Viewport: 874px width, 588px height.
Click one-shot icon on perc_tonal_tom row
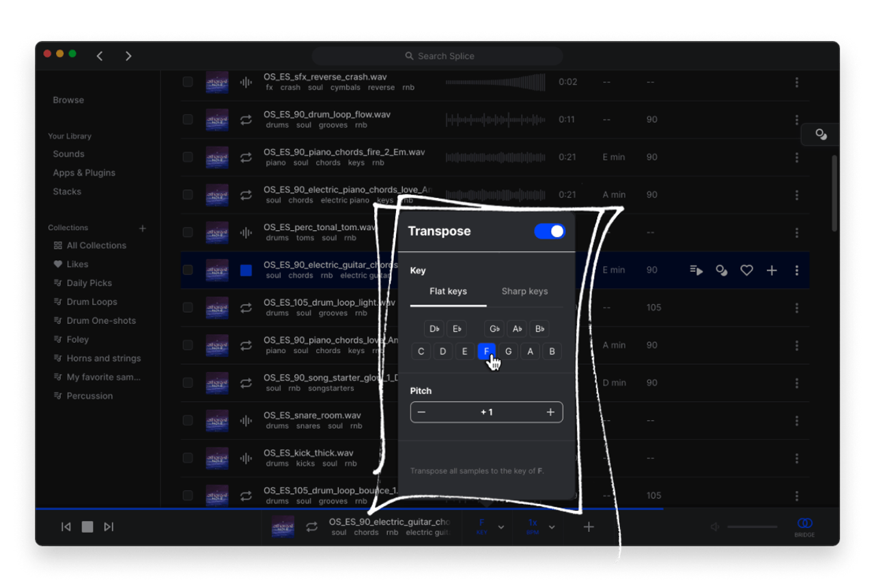click(x=246, y=233)
